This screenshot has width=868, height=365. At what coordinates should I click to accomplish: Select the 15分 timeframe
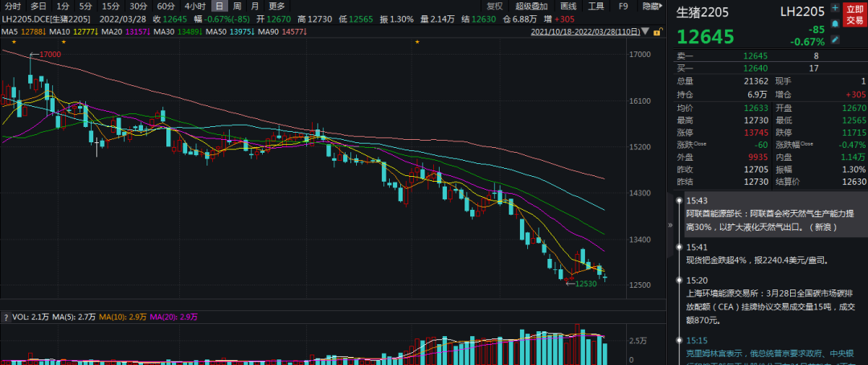pos(111,6)
